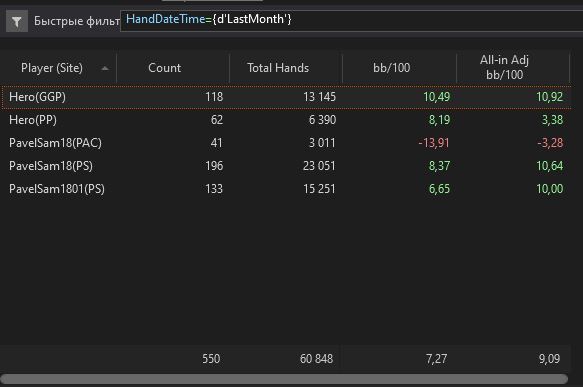Click the quick filters funnel icon
Image resolution: width=583 pixels, height=387 pixels.
[x=17, y=22]
